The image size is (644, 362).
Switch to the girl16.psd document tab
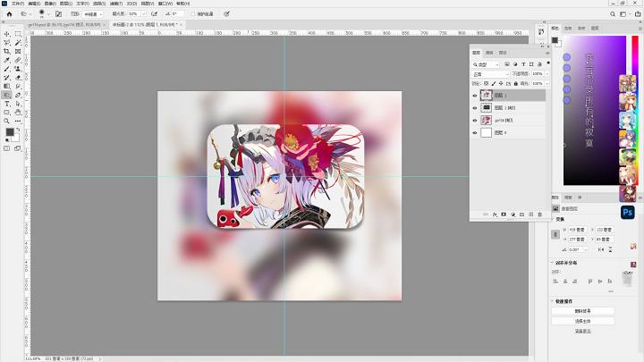coord(64,25)
